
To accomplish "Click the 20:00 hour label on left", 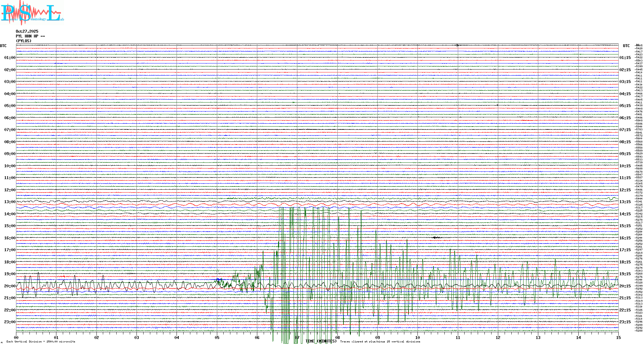I will [10, 286].
